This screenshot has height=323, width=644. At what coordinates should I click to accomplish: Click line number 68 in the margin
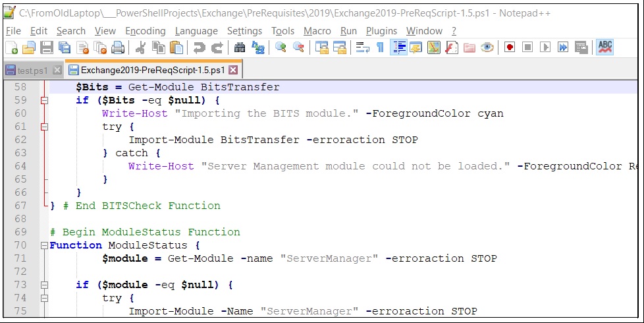(20, 219)
